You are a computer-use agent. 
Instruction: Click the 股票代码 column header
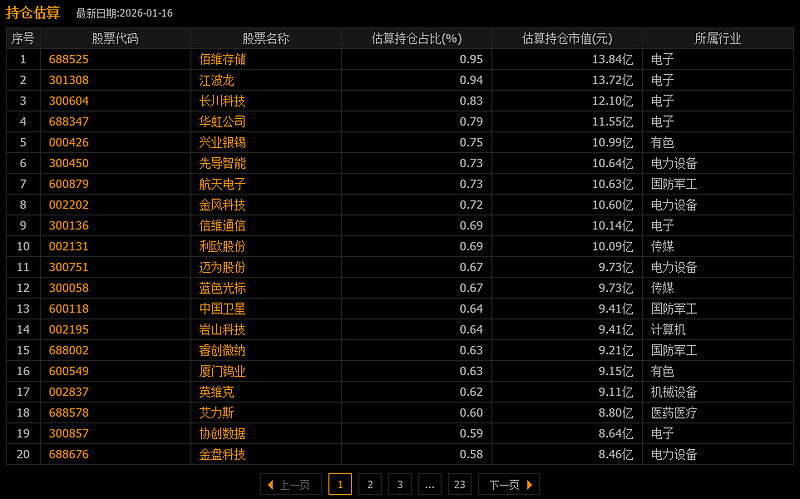coord(115,38)
